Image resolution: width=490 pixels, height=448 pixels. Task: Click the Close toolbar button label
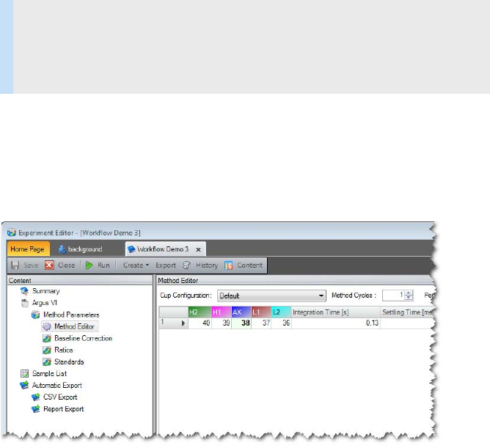coord(66,265)
